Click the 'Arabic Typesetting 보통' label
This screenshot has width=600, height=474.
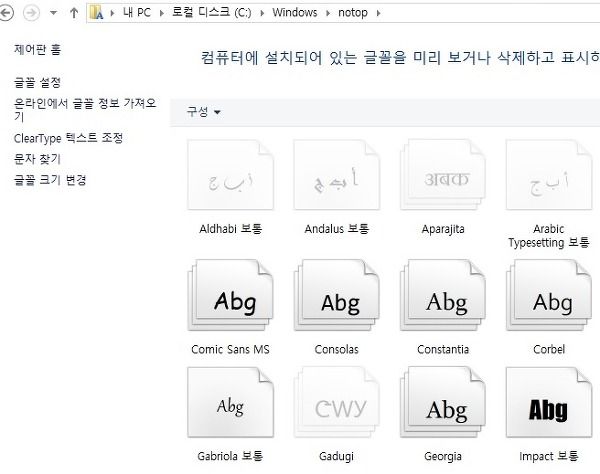549,236
